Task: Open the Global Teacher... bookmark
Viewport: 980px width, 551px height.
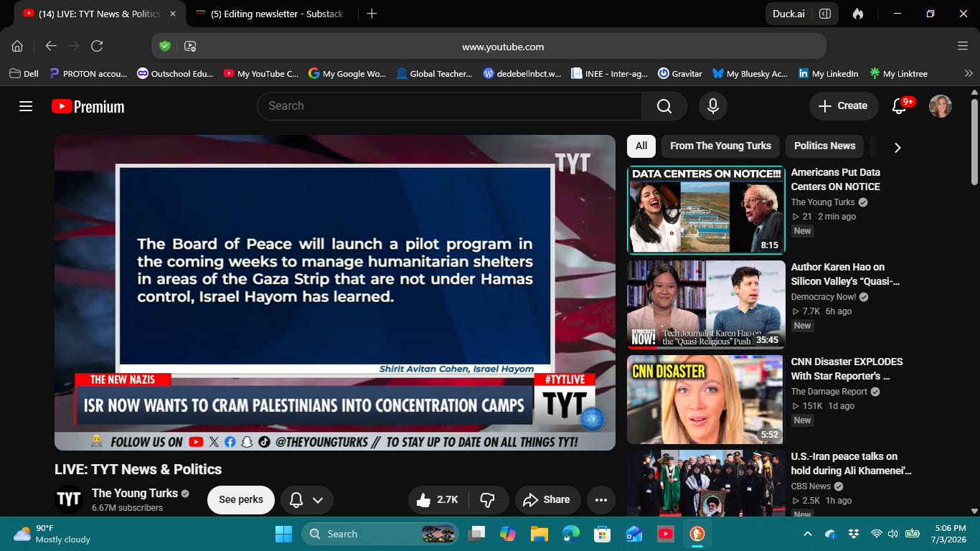Action: tap(434, 73)
